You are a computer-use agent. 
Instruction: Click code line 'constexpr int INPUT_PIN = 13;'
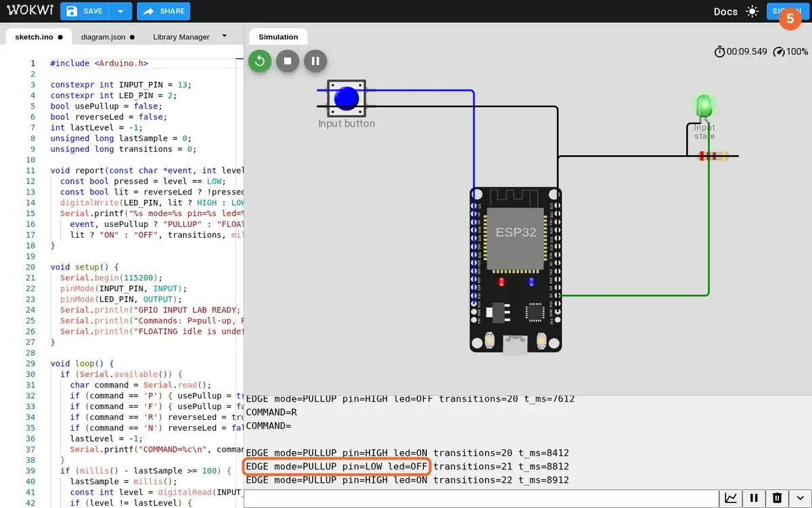click(121, 85)
